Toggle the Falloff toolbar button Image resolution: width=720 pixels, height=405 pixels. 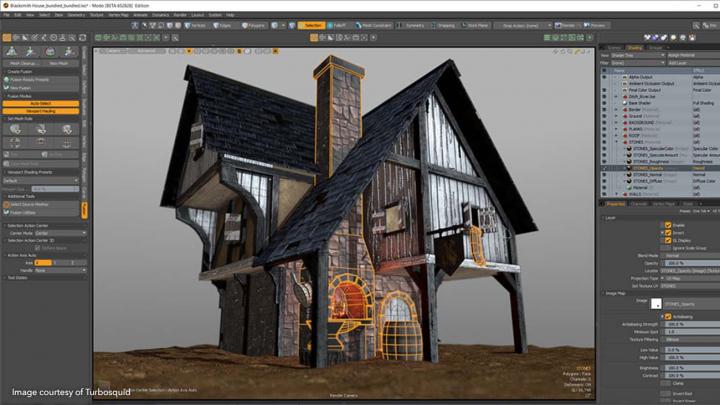tap(337, 25)
